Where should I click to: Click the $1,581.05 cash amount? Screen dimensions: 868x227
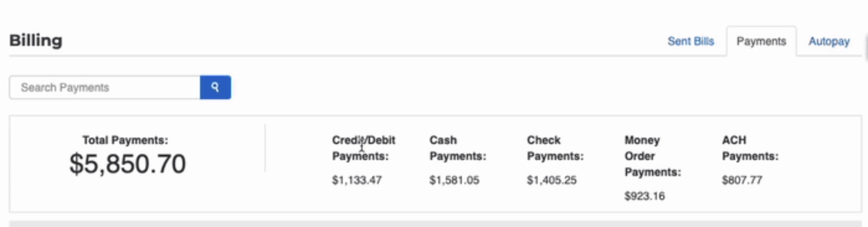click(454, 180)
